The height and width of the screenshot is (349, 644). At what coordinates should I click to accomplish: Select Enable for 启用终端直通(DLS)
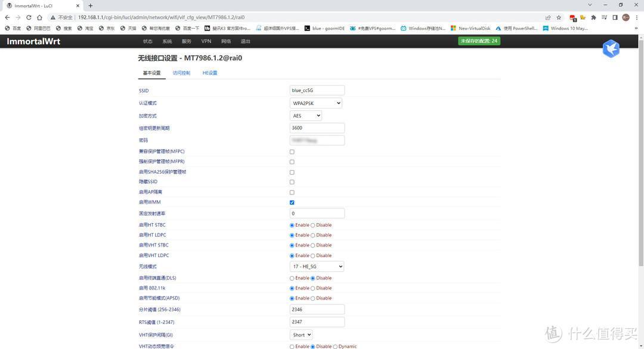(x=292, y=278)
